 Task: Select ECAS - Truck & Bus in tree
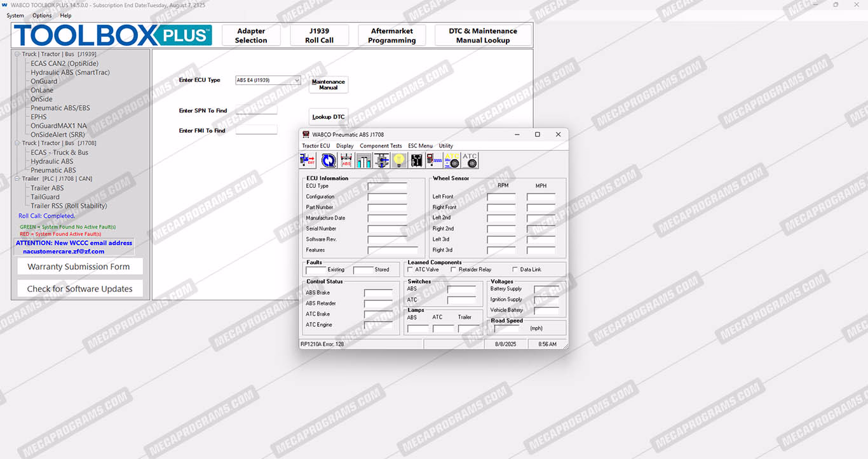coord(60,152)
